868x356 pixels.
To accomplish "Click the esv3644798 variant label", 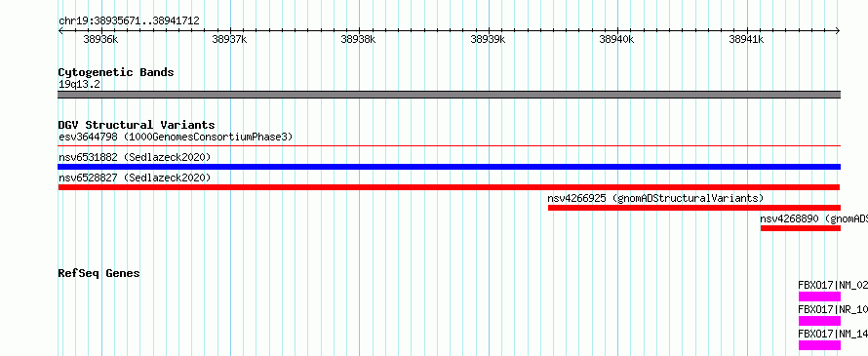I will point(176,137).
